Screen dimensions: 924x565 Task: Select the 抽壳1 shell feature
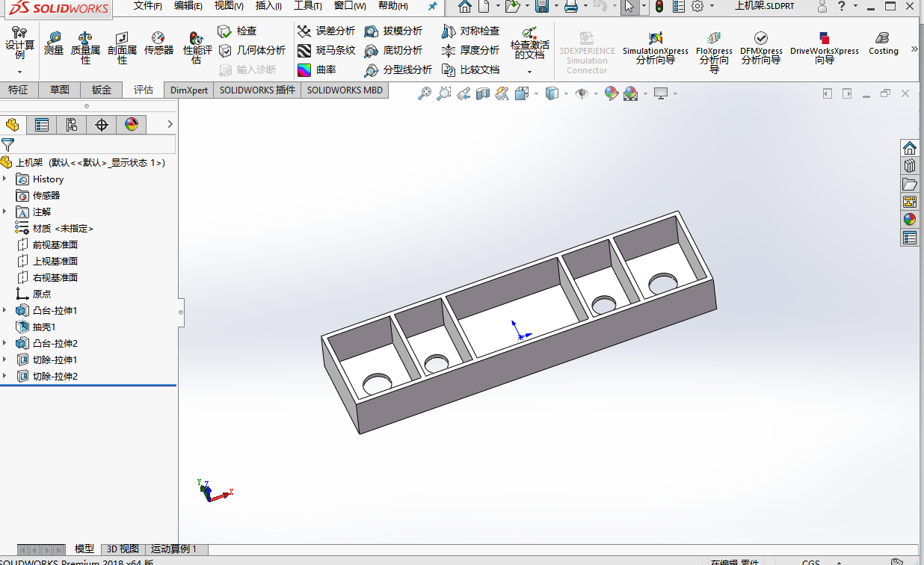click(x=36, y=327)
